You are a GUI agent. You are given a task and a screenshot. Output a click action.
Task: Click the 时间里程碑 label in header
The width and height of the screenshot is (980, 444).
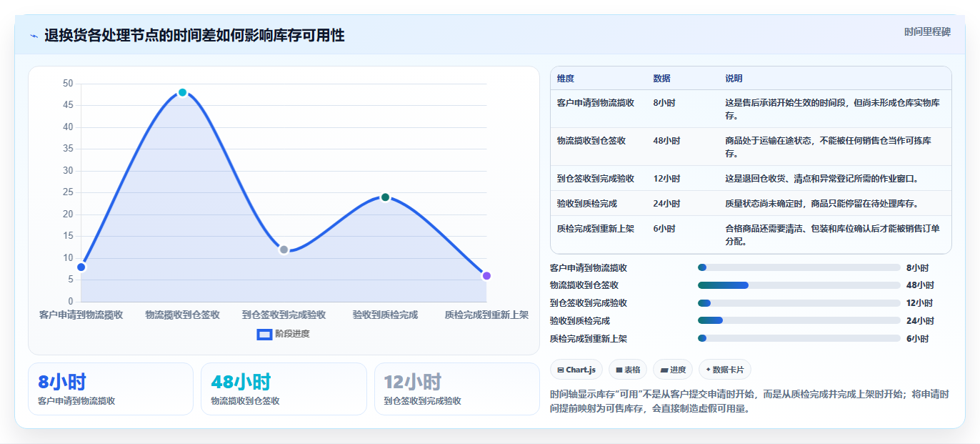coord(927,31)
